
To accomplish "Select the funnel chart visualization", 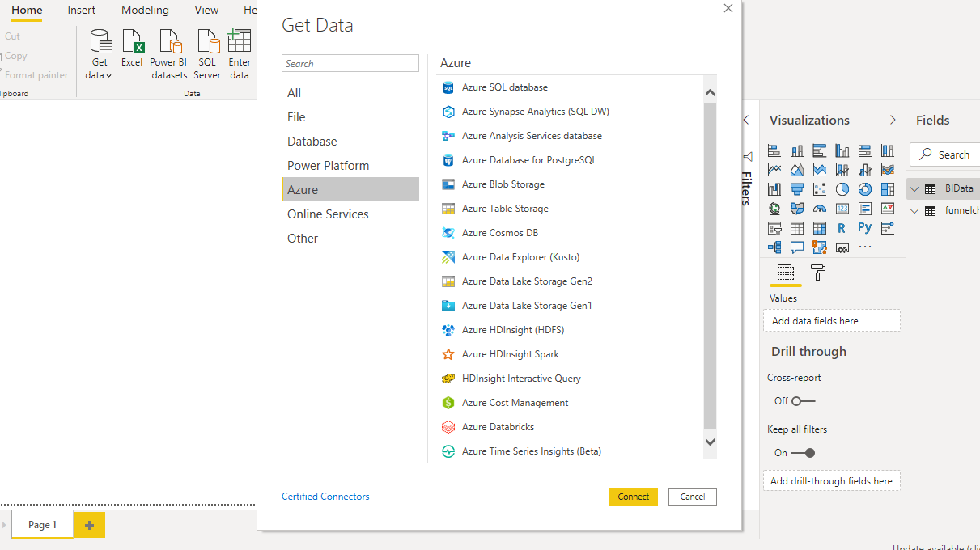I will point(797,189).
